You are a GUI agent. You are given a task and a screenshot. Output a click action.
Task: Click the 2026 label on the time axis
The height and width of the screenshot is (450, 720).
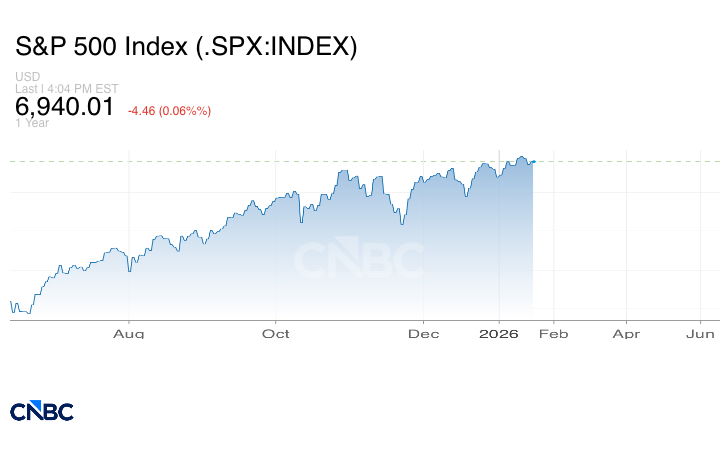[x=499, y=333]
